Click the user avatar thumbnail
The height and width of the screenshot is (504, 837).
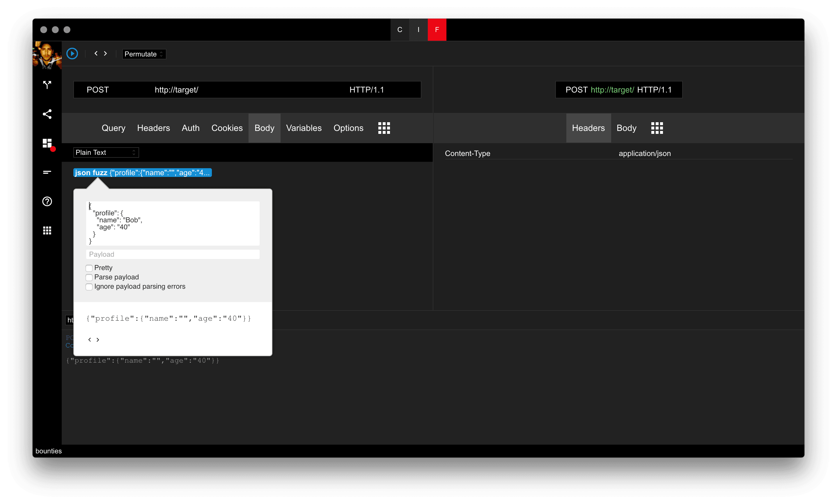[x=47, y=55]
